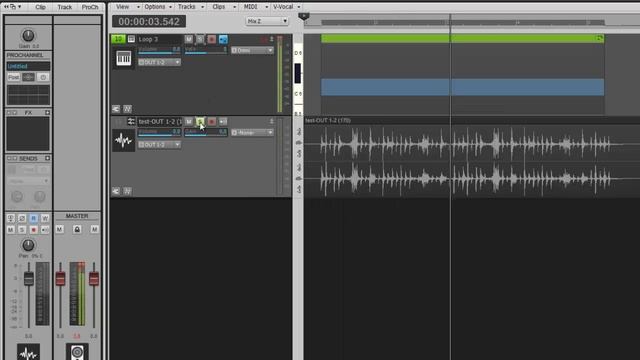
Task: Toggle input echo on test-OUT 1-2 track
Action: tap(223, 122)
